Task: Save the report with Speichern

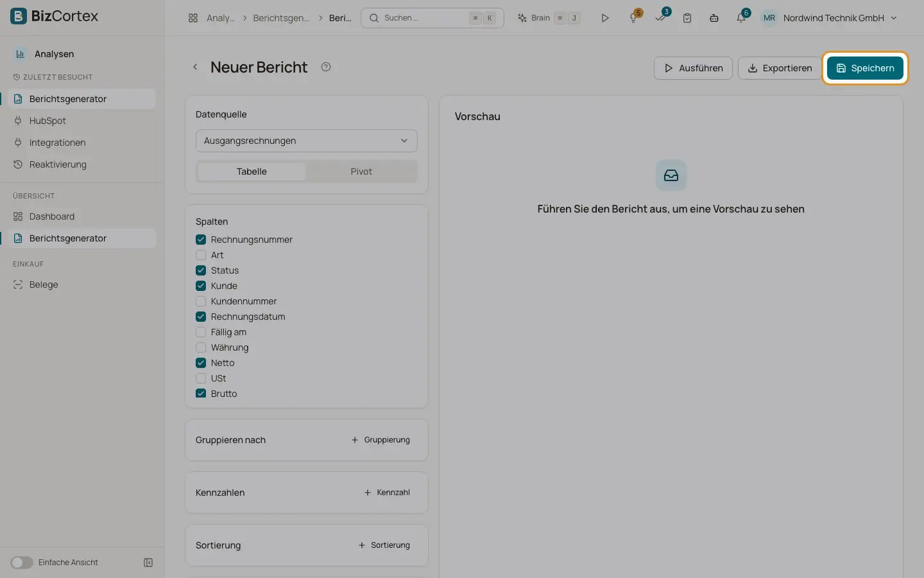Action: click(x=865, y=68)
